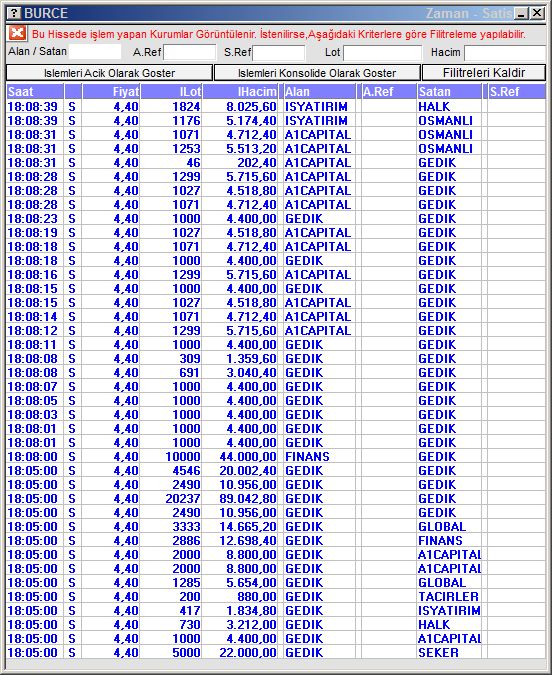Click volume 22.000,00
Screen dimensions: 552x675
pos(248,652)
